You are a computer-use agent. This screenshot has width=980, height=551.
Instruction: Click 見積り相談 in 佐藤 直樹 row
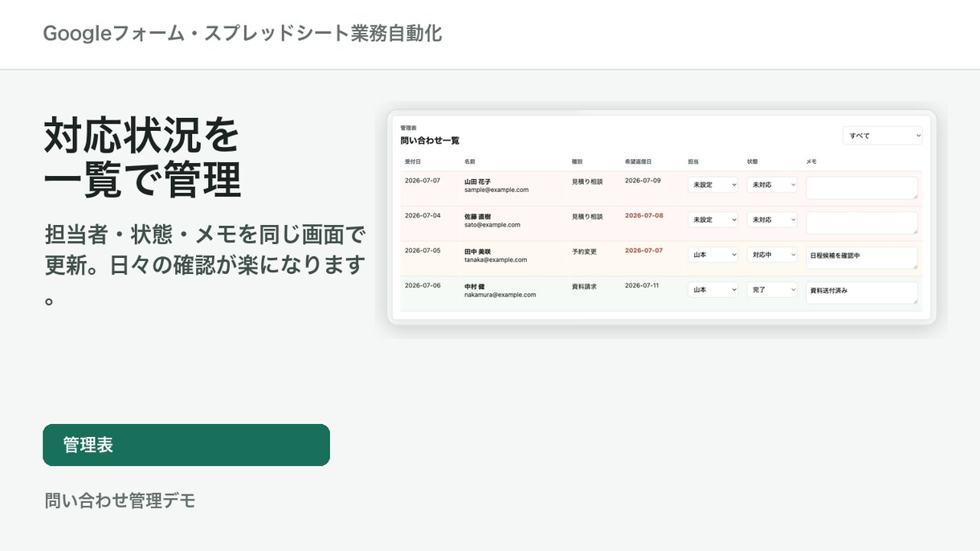point(587,216)
